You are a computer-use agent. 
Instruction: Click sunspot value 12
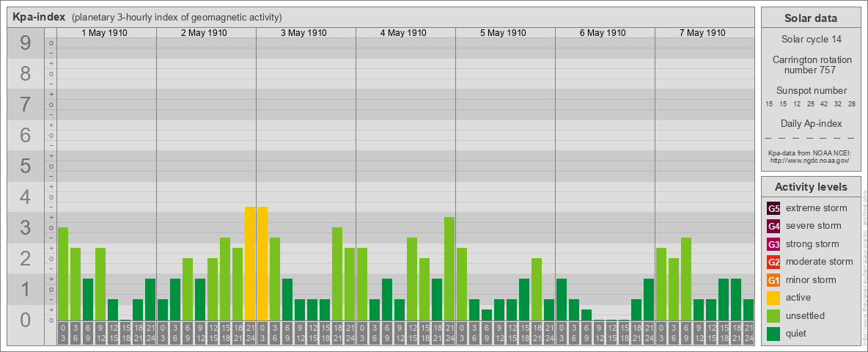[797, 104]
